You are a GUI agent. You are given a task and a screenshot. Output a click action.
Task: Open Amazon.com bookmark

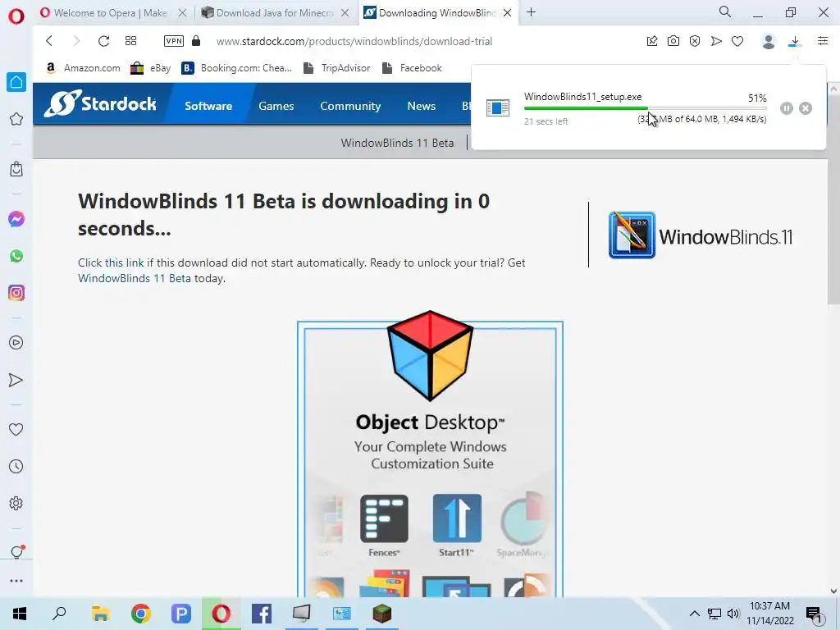(x=83, y=68)
